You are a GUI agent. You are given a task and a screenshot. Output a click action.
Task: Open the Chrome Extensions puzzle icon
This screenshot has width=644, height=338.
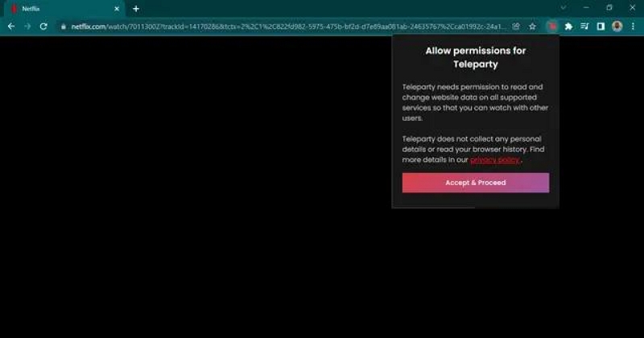pos(569,27)
